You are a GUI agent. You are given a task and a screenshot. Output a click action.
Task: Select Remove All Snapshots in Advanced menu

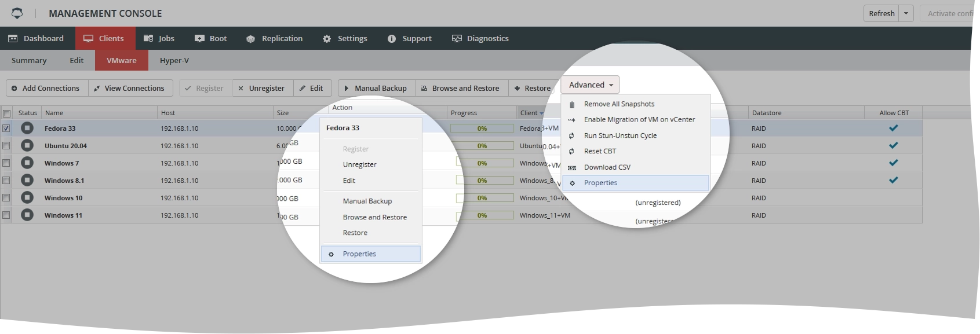[x=636, y=104]
